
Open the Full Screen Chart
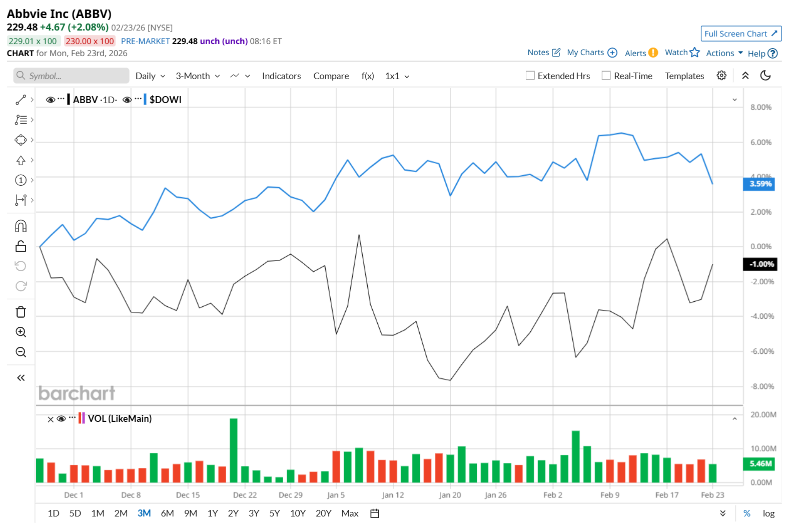point(741,34)
